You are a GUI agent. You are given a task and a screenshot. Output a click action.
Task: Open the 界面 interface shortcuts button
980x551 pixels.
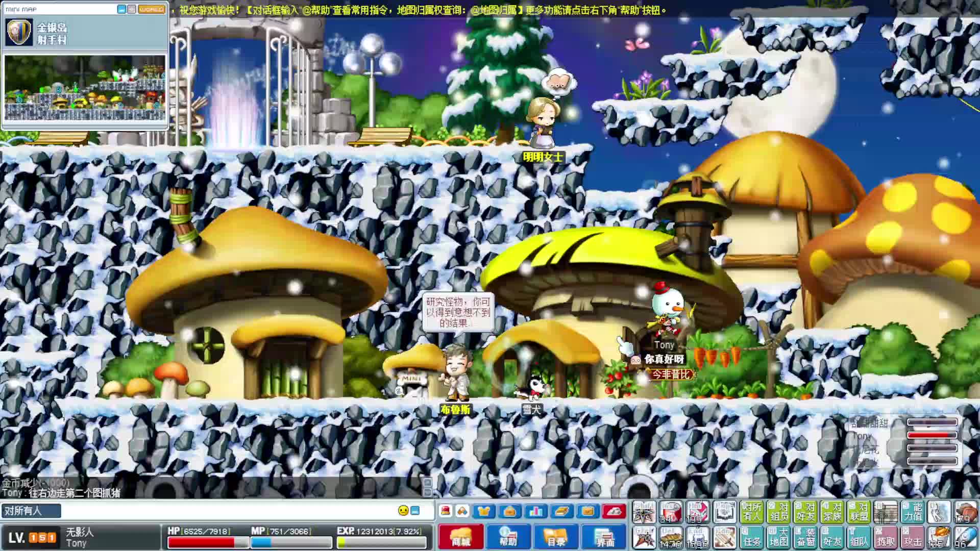click(604, 537)
